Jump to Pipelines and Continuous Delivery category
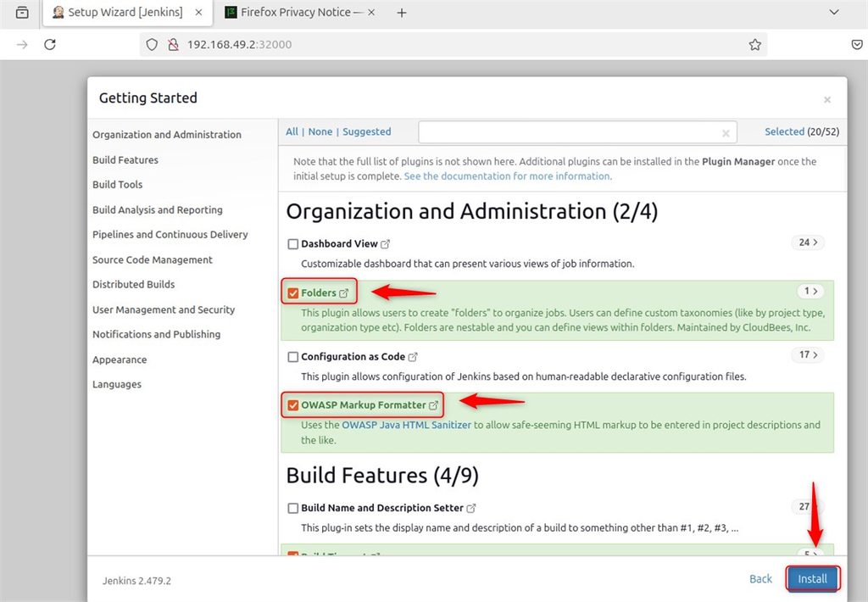868x602 pixels. (170, 235)
